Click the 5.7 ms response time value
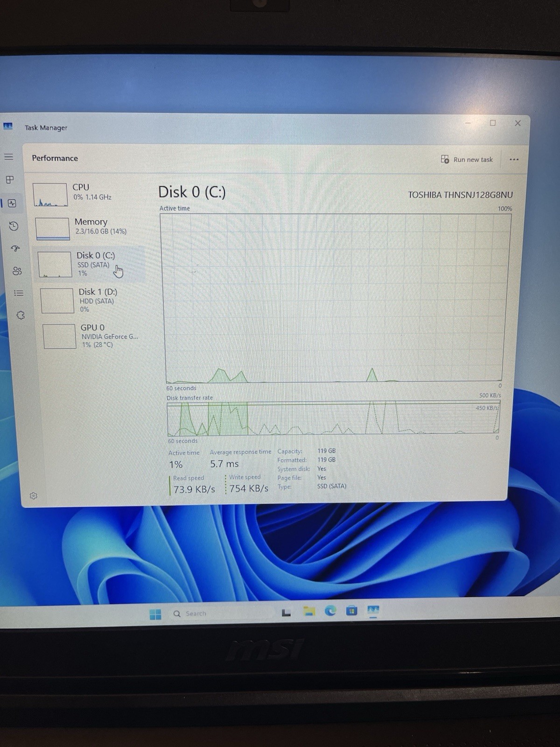The width and height of the screenshot is (560, 747). click(224, 464)
